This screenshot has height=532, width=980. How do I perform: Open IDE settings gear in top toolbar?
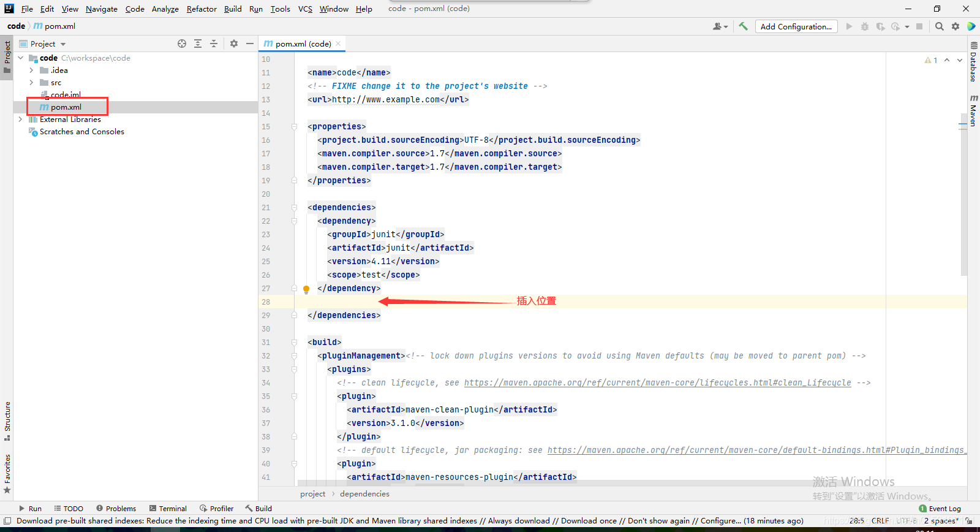956,26
